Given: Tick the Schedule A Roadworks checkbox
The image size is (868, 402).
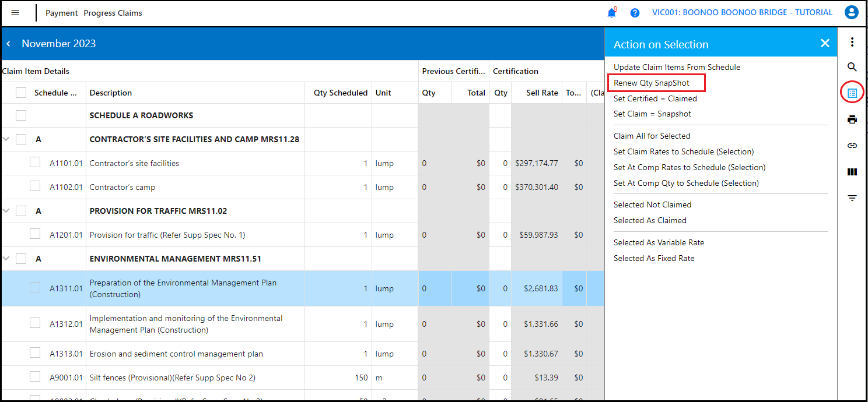Looking at the screenshot, I should [x=21, y=115].
